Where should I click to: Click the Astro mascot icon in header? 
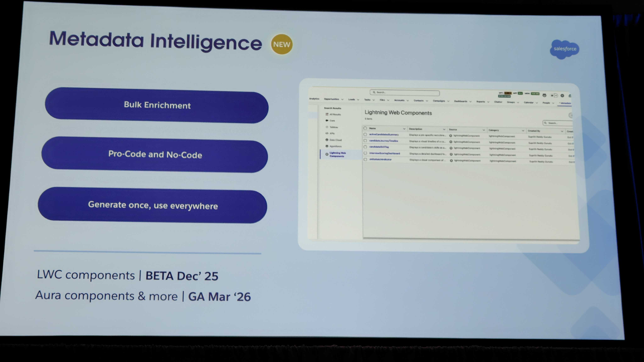click(544, 95)
